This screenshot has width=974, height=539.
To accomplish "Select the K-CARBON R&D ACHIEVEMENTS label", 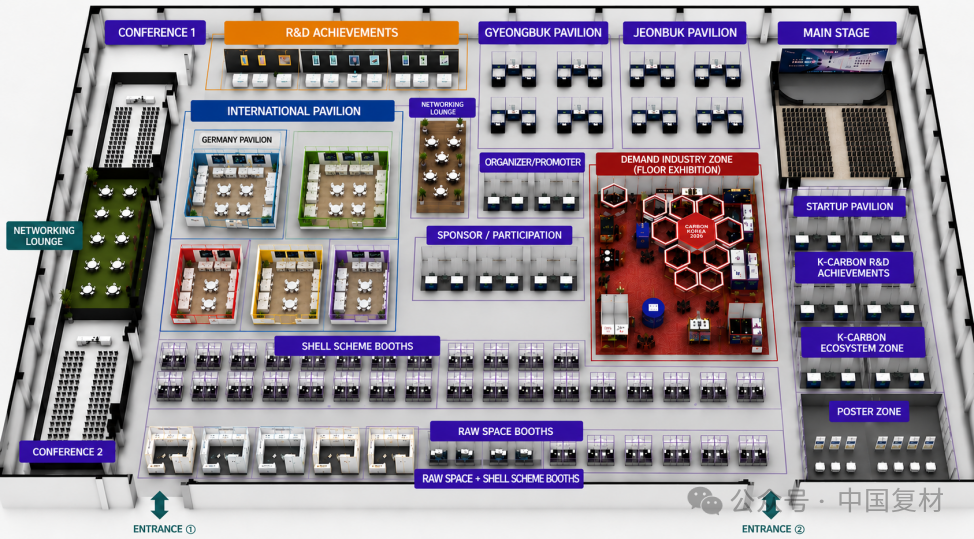I will pyautogui.click(x=853, y=268).
